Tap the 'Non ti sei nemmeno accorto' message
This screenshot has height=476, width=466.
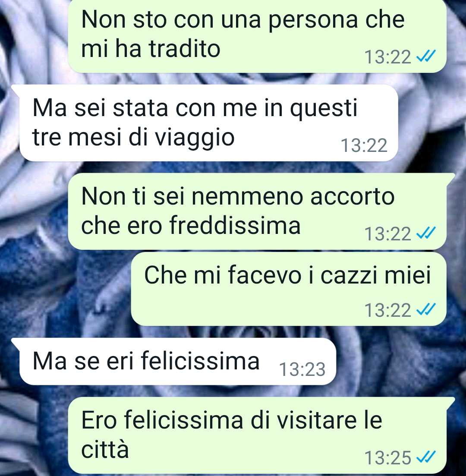pyautogui.click(x=257, y=211)
